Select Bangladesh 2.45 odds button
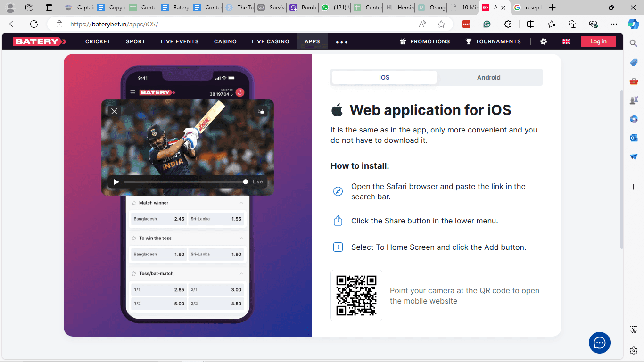 click(x=158, y=219)
